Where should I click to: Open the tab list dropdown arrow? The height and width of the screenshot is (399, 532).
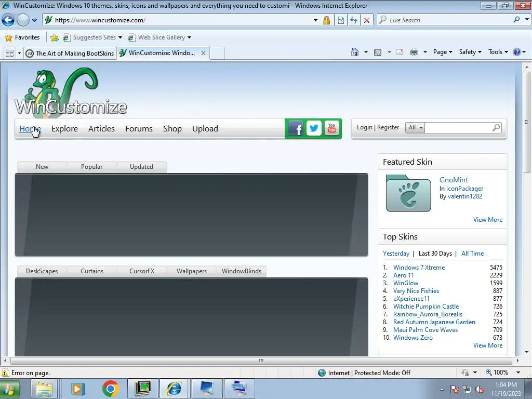[19, 54]
